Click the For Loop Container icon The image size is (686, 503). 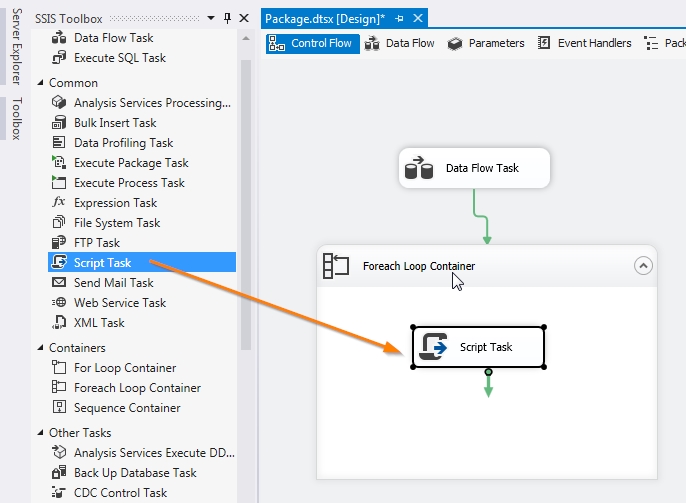coord(59,367)
